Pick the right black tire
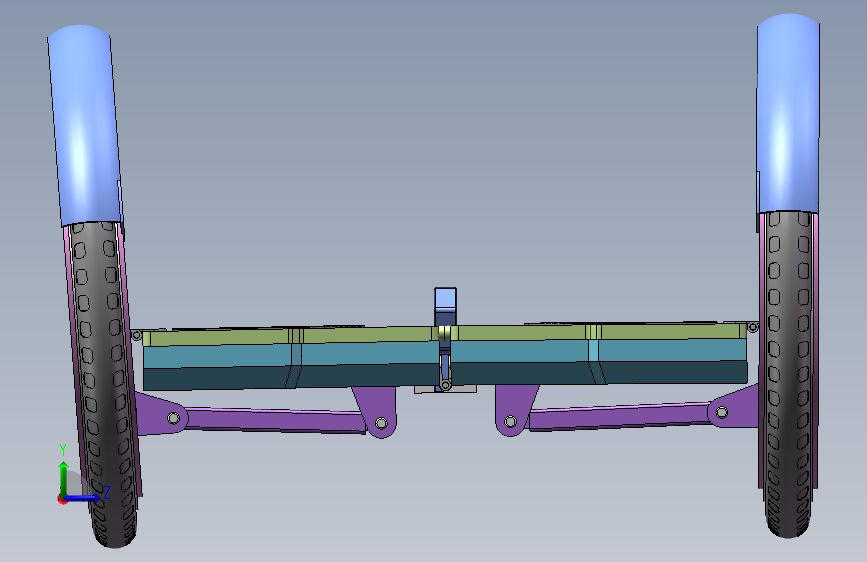This screenshot has height=562, width=867. (x=789, y=373)
